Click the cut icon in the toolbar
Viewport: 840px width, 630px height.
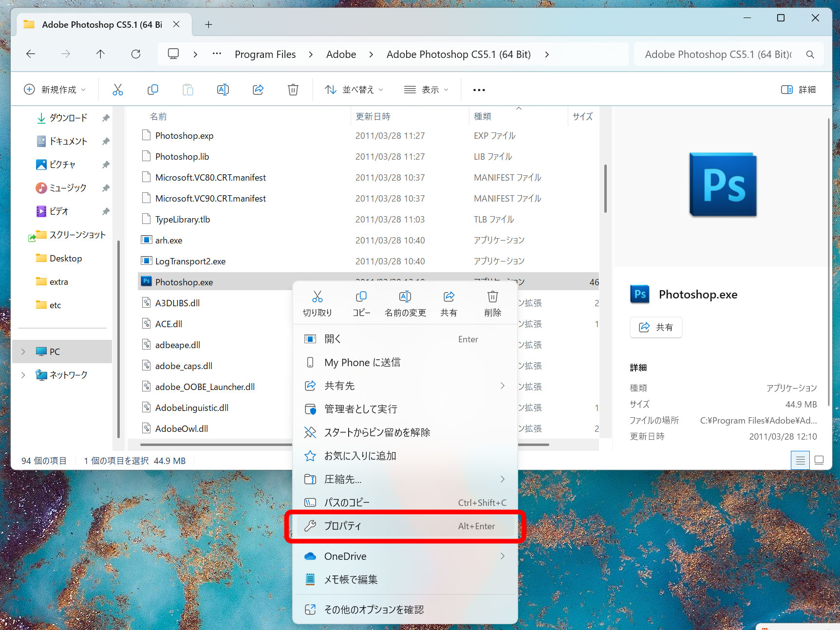click(x=118, y=90)
